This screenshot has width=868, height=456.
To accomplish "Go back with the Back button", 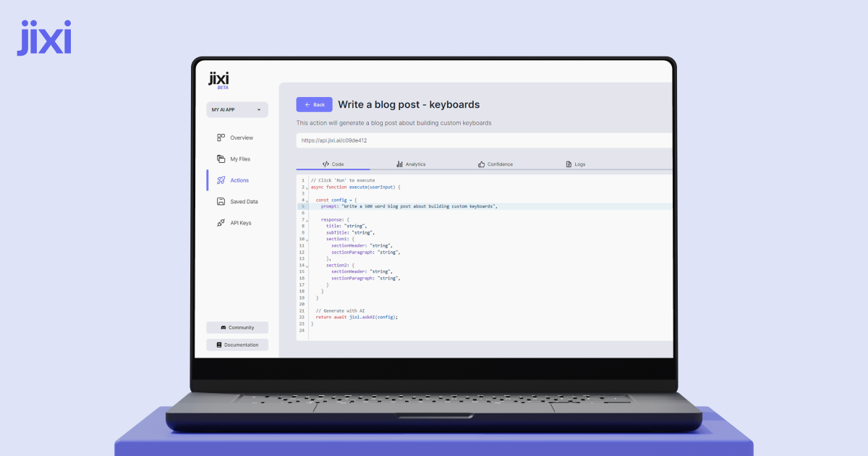I will point(314,104).
